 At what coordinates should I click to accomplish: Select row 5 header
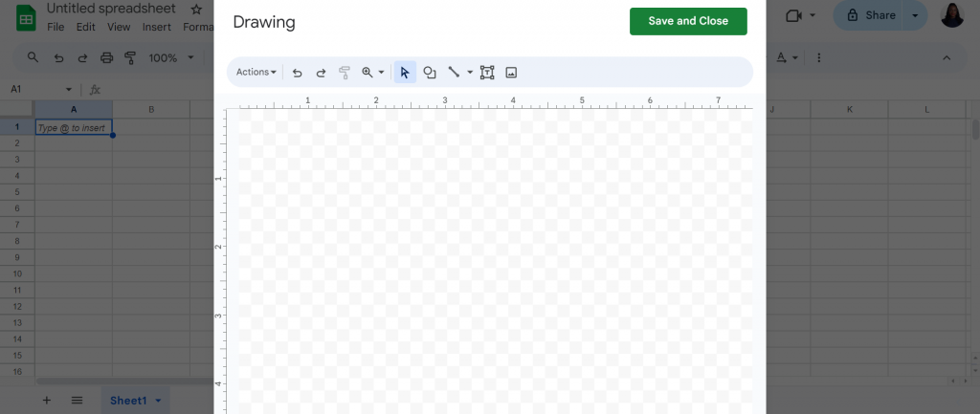click(x=17, y=191)
